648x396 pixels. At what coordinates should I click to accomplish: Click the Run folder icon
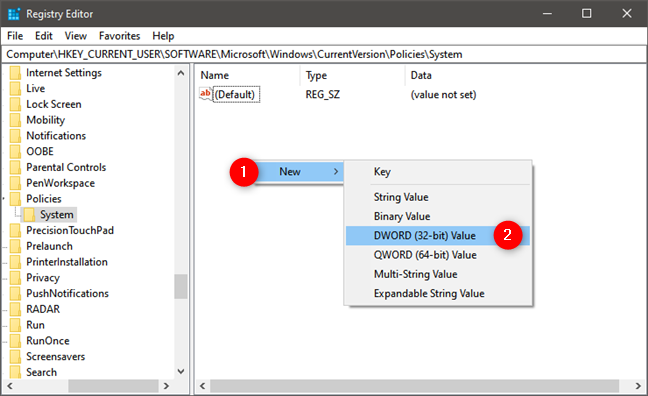click(15, 325)
